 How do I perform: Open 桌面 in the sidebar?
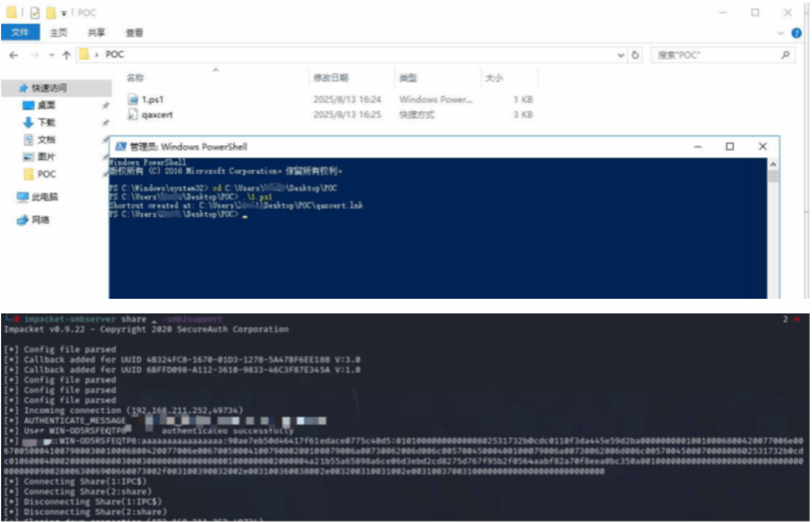coord(46,105)
